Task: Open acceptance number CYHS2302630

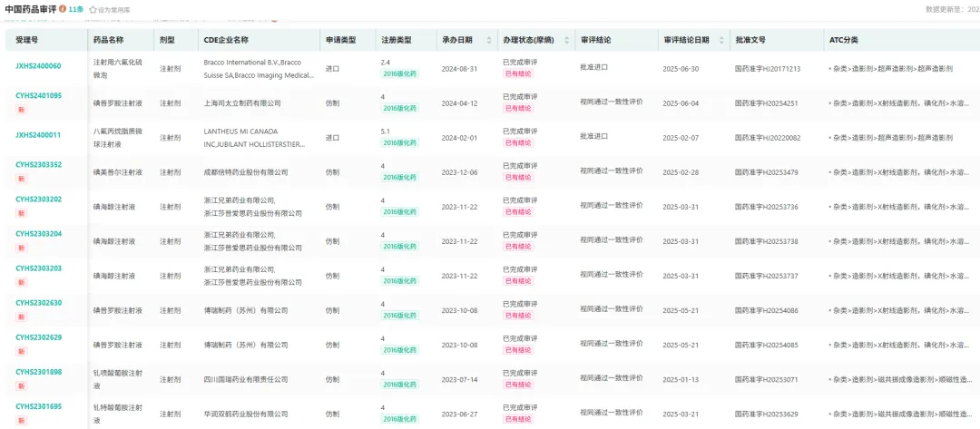Action: click(38, 303)
